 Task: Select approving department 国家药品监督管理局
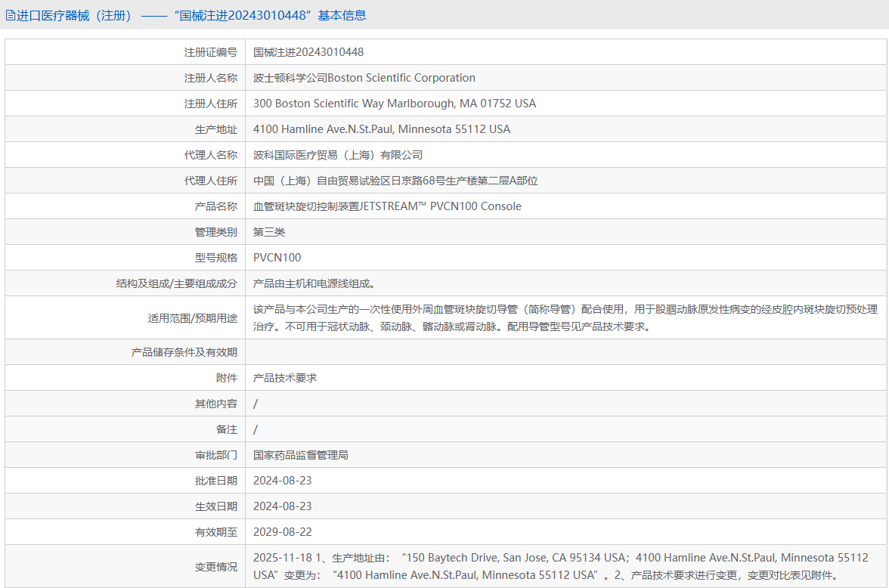(x=301, y=455)
